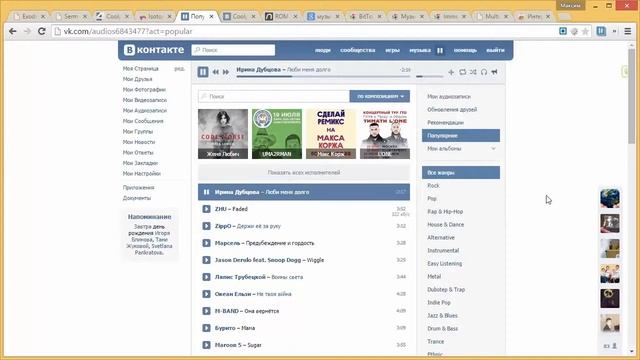This screenshot has width=640, height=360.
Task: Filter by Dubstep & Trap genre
Action: 446,290
